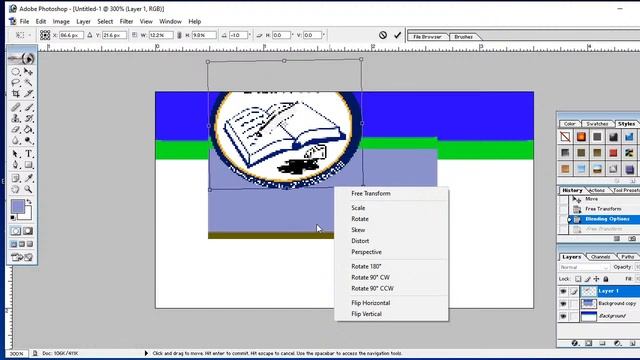Toggle lock image pixels checkbox
640x360 pixels.
click(x=587, y=279)
